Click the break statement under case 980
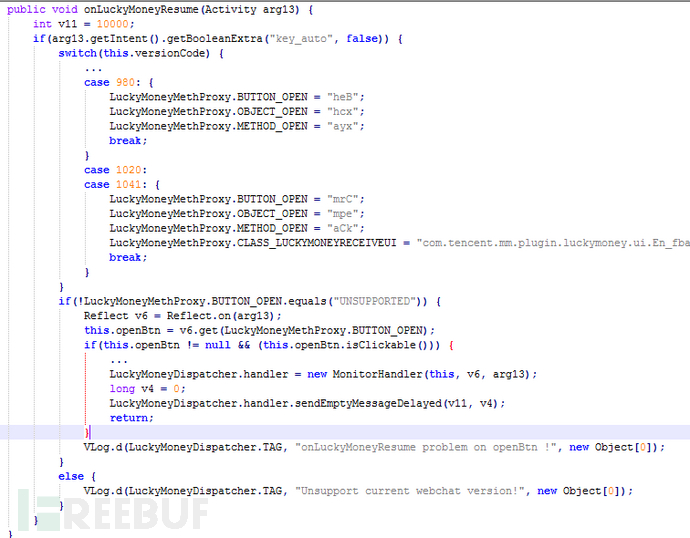This screenshot has width=690, height=538. pos(128,141)
